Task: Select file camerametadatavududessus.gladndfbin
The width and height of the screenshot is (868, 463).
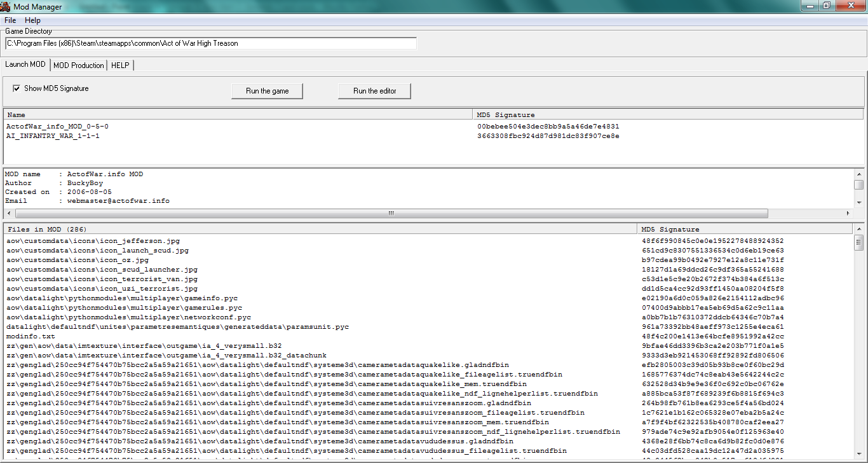Action: pos(260,441)
